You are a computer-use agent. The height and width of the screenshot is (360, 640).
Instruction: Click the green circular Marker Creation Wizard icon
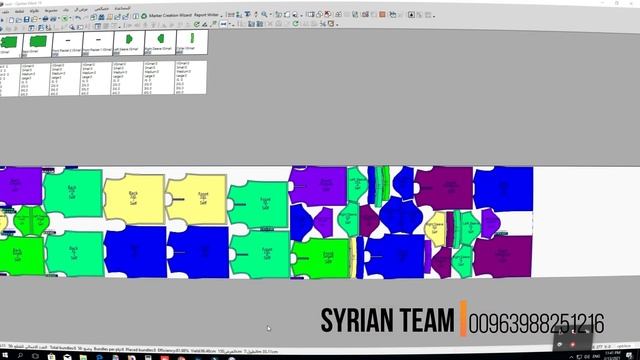click(x=144, y=16)
